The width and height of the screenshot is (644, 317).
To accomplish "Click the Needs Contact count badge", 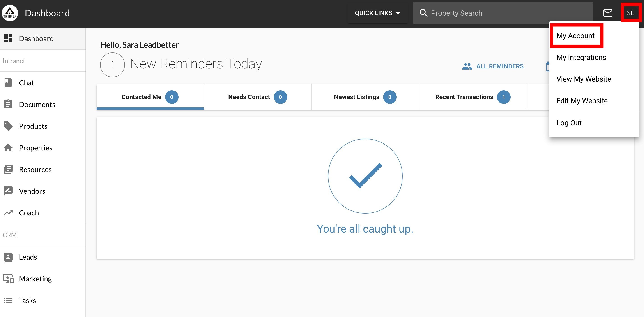I will (280, 97).
